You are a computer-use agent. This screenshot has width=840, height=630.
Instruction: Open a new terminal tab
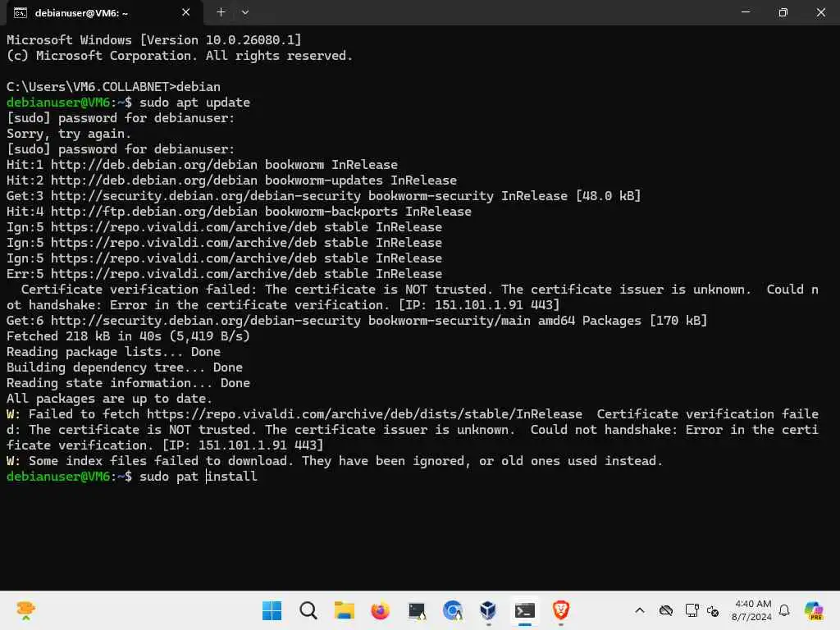[221, 12]
